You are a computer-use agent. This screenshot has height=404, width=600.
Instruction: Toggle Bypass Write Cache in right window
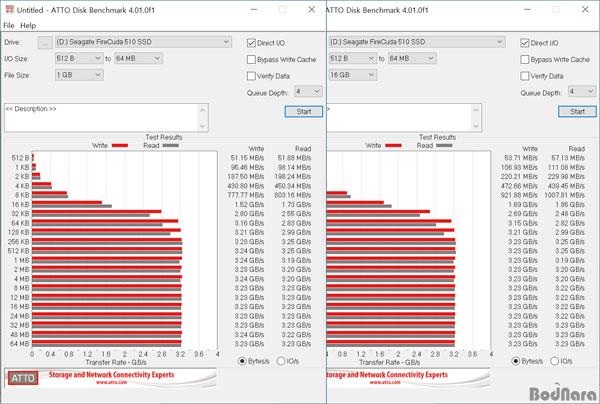(x=525, y=59)
